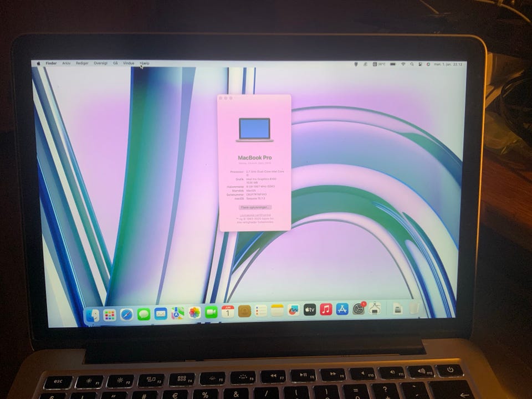Launch Freeform from the Dock
Image resolution: width=532 pixels, height=399 pixels.
pos(294,310)
